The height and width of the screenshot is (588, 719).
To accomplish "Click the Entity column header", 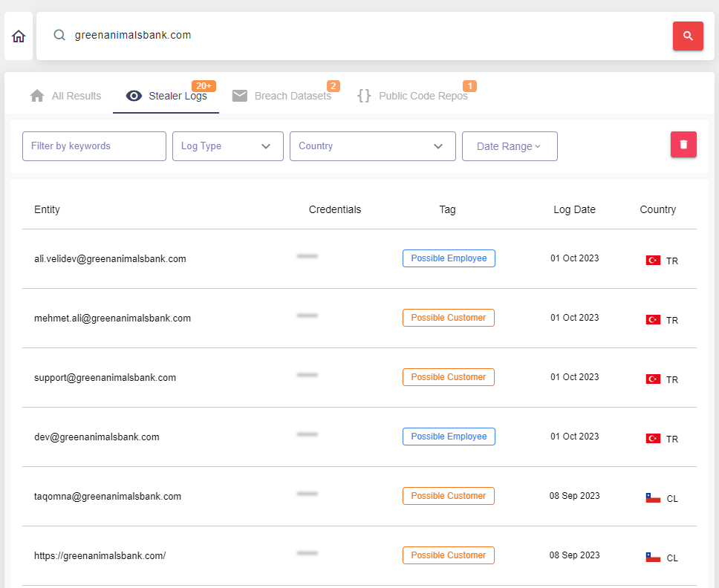I will 47,209.
